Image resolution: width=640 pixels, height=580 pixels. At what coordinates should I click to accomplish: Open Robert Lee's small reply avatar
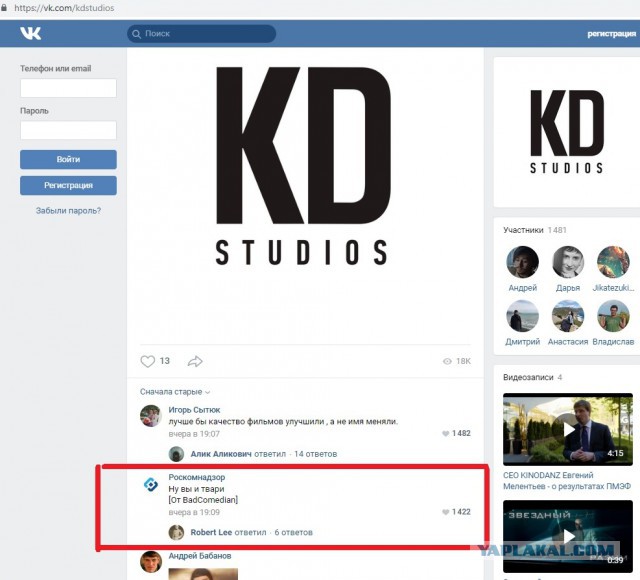176,532
